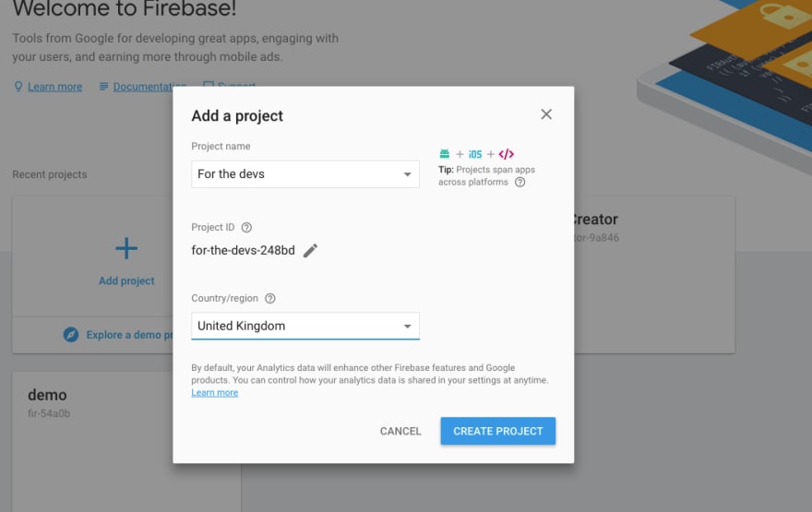Open the Learn more link under analytics notice
Viewport: 812px width, 512px height.
pos(214,393)
